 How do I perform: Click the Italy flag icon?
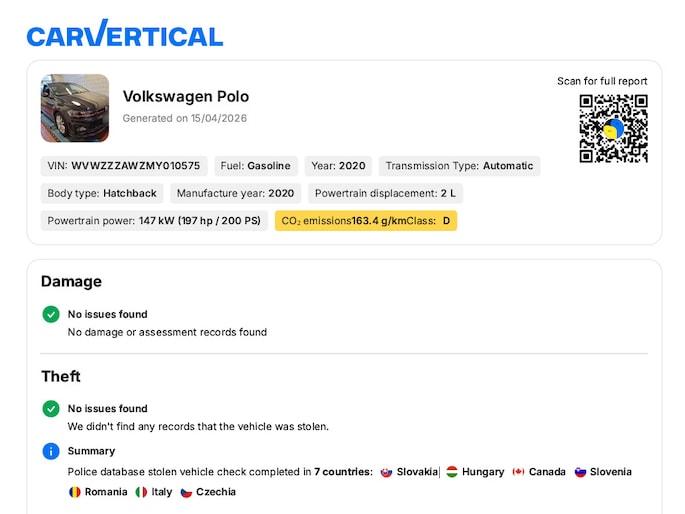[141, 492]
